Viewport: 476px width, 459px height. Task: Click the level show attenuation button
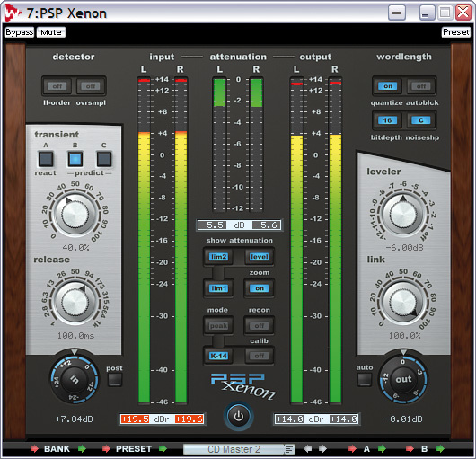click(x=260, y=257)
